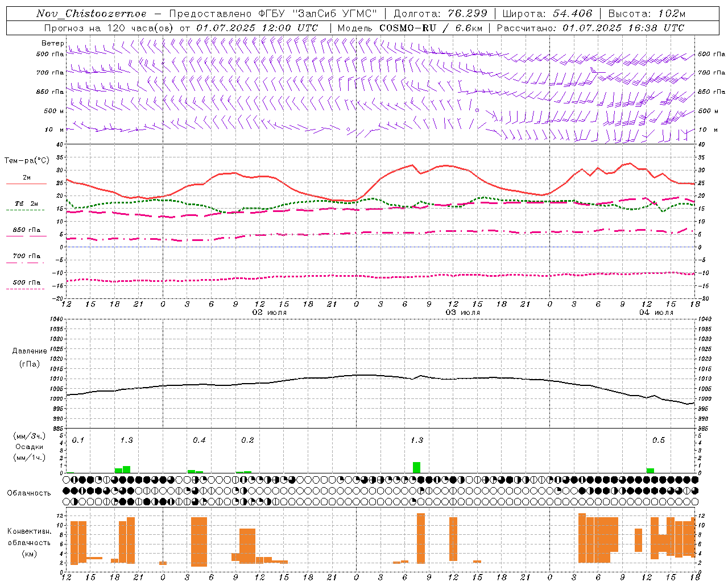Select the precipitation total '0.5'
This screenshot has width=728, height=582.
(659, 440)
